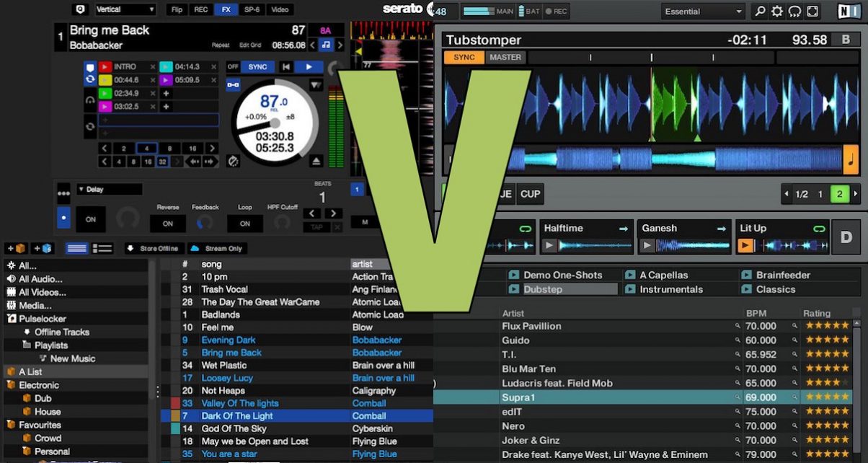
Task: Toggle Loop ON button in FX
Action: tap(245, 224)
